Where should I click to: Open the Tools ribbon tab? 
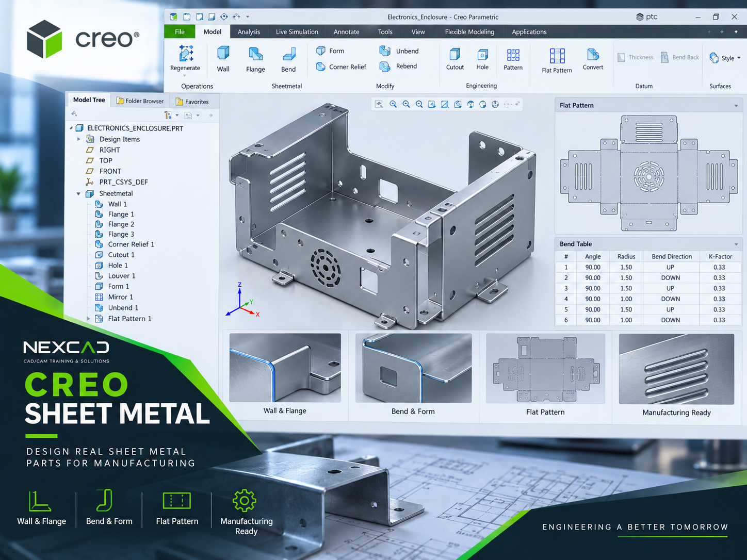(x=385, y=31)
